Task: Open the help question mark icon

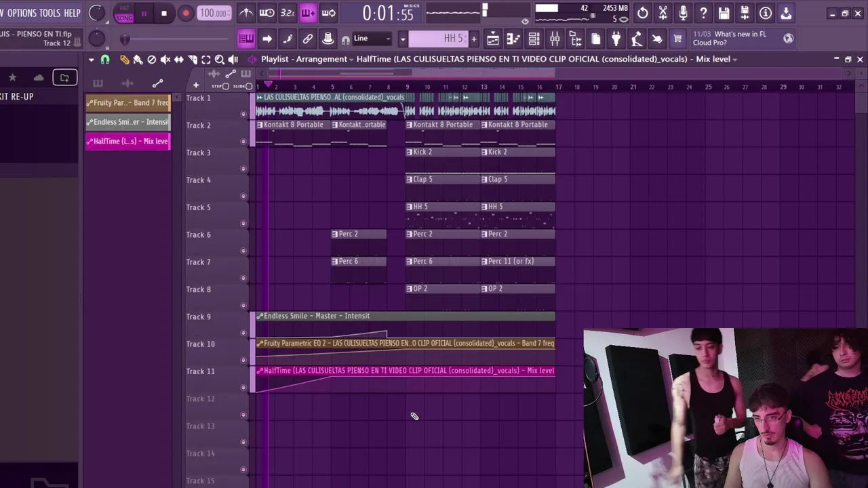Action: 703,13
